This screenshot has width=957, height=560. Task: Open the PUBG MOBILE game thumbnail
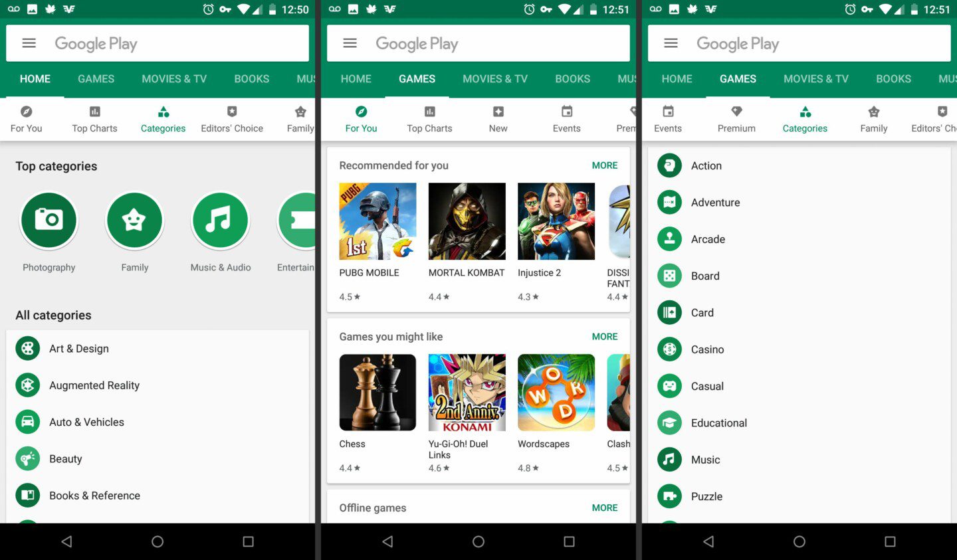click(377, 221)
